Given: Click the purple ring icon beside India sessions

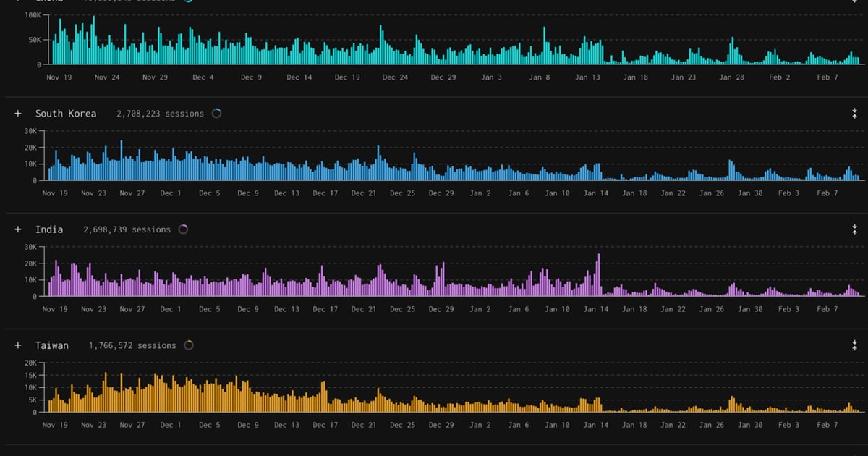Looking at the screenshot, I should (183, 229).
